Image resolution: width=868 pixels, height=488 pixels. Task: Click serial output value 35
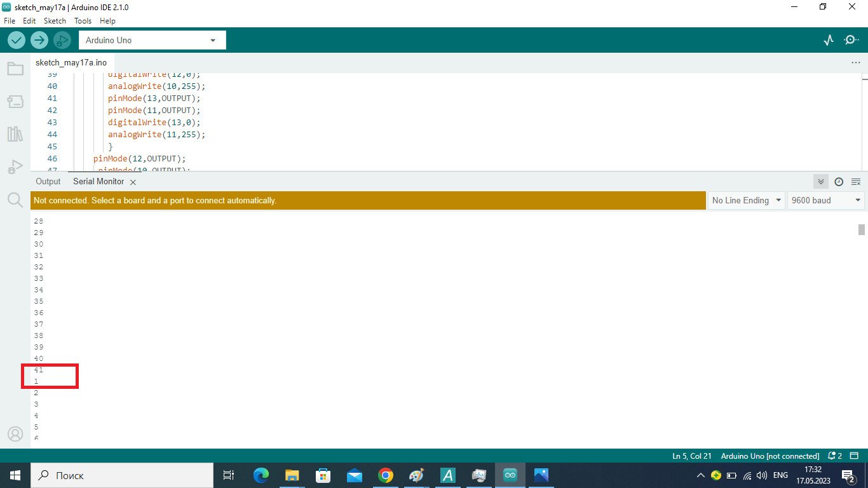[39, 301]
